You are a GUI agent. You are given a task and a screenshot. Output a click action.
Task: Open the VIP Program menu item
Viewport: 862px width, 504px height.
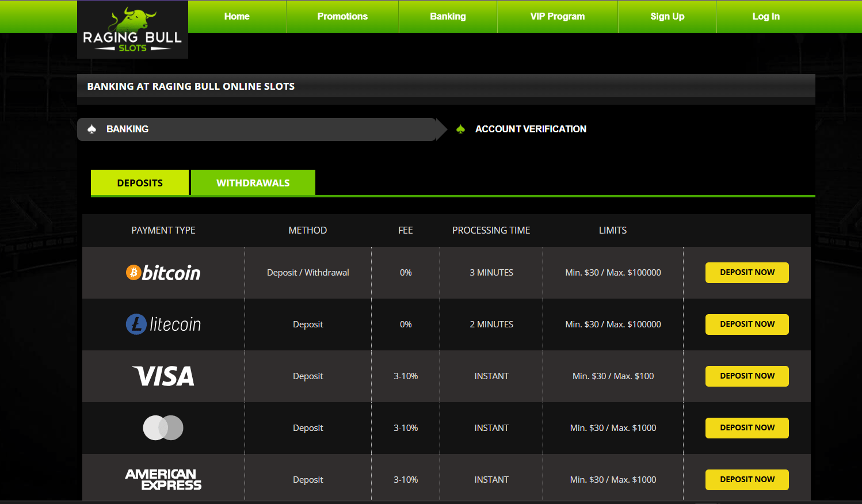point(557,17)
